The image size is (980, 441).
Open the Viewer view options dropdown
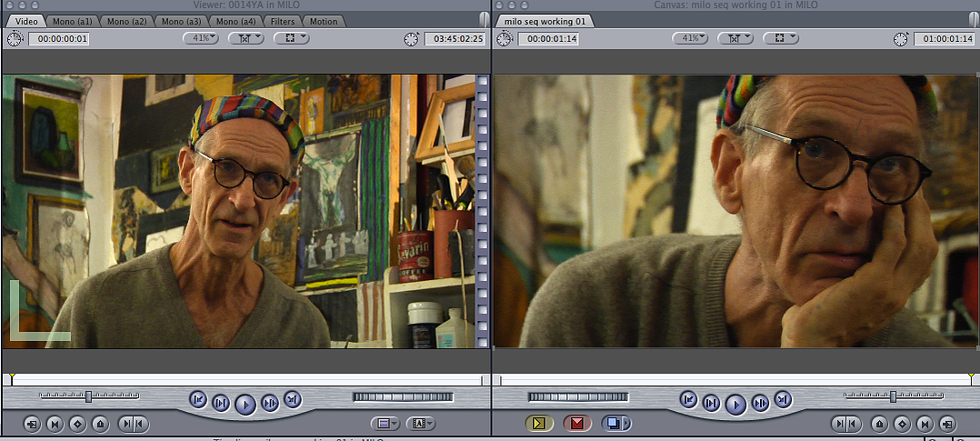291,38
